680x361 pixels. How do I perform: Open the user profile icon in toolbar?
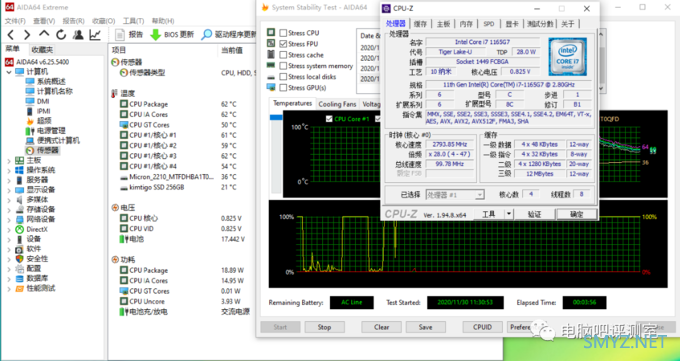tap(78, 35)
